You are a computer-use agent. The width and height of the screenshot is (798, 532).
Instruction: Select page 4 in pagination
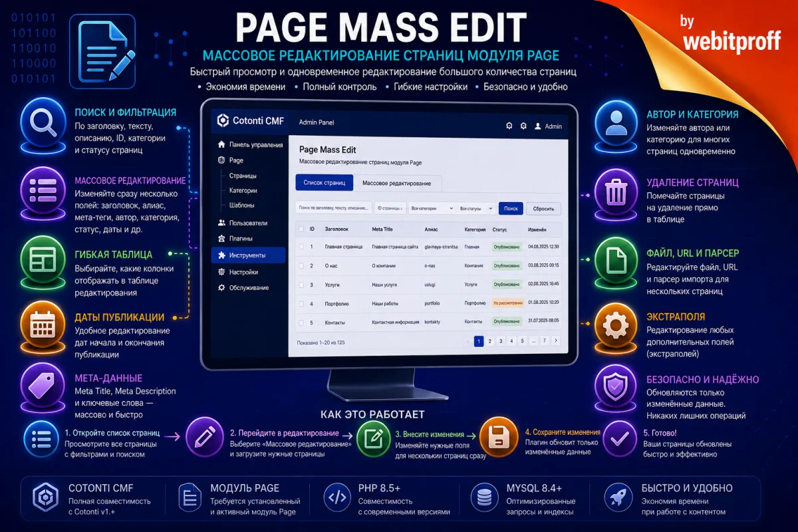coord(511,341)
